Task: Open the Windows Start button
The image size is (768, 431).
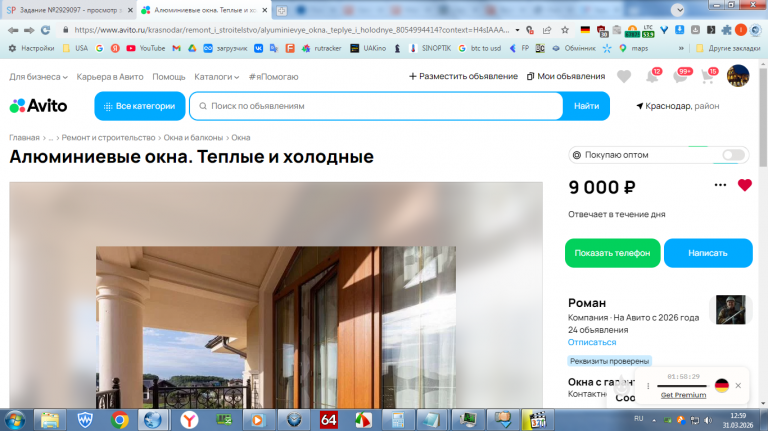Action: [15, 420]
